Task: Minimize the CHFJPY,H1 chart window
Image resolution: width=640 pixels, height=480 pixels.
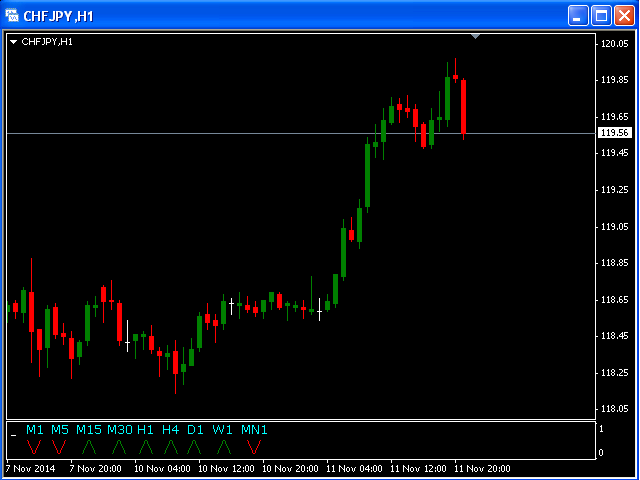Action: [x=578, y=15]
